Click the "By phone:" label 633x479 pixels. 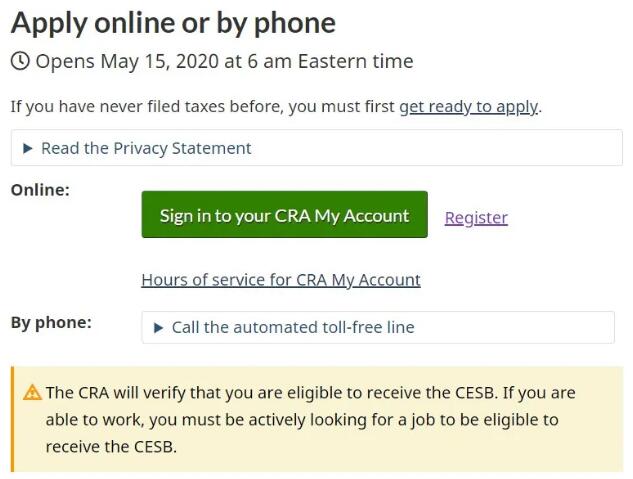click(51, 322)
